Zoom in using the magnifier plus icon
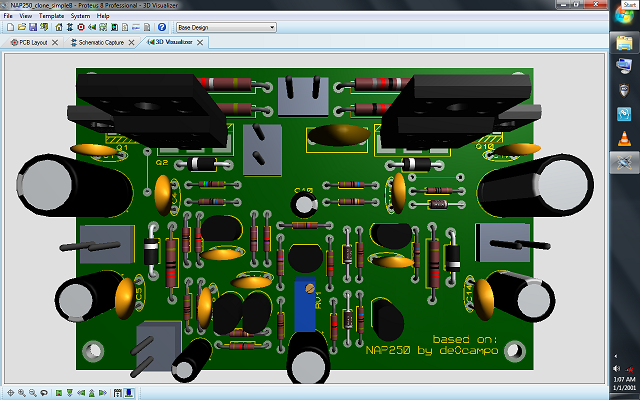This screenshot has height=400, width=640. [22, 393]
